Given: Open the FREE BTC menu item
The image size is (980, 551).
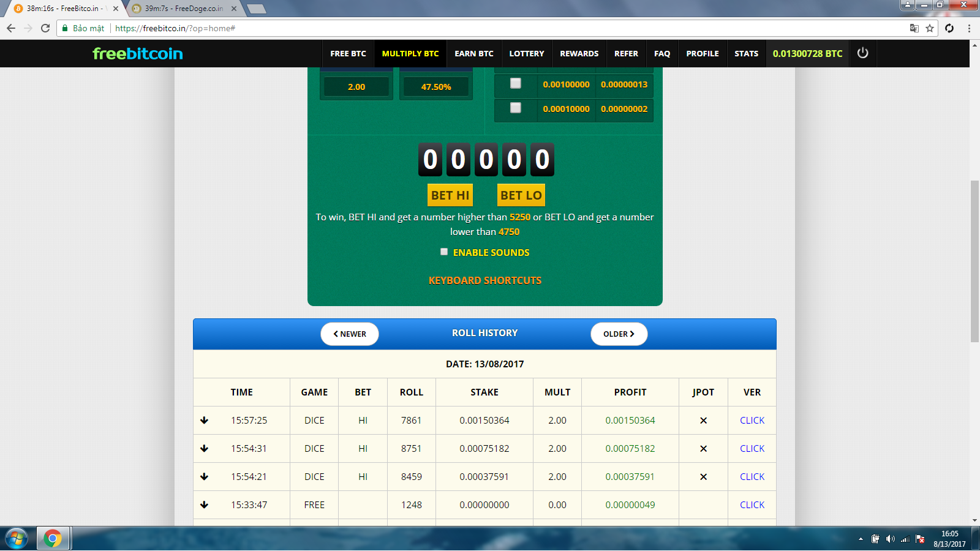Looking at the screenshot, I should click(x=348, y=54).
